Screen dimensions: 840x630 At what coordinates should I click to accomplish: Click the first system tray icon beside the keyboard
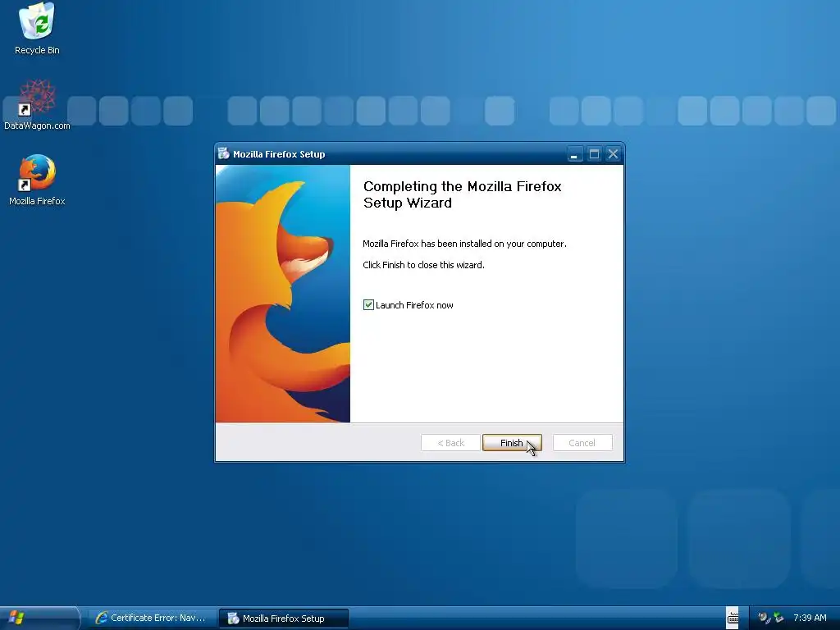click(764, 618)
